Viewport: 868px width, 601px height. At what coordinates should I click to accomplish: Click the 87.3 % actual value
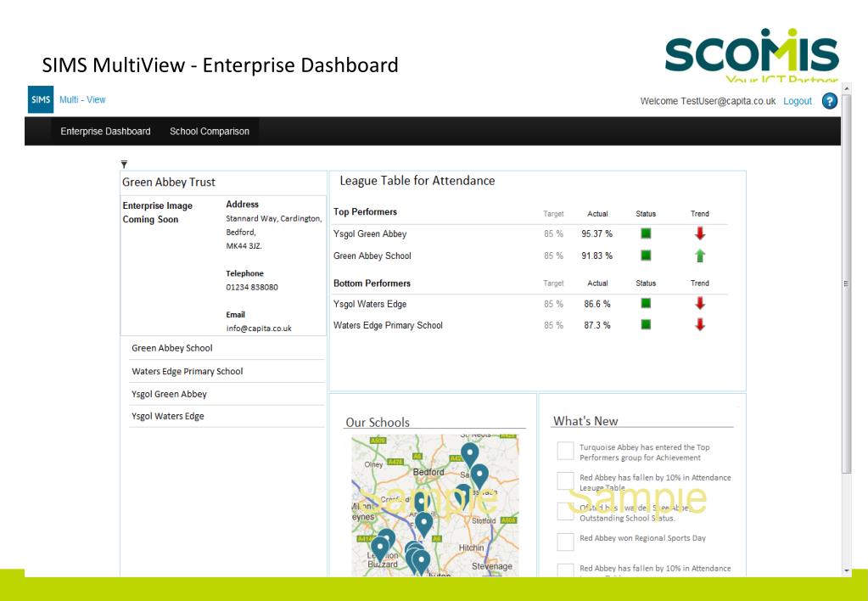(596, 325)
